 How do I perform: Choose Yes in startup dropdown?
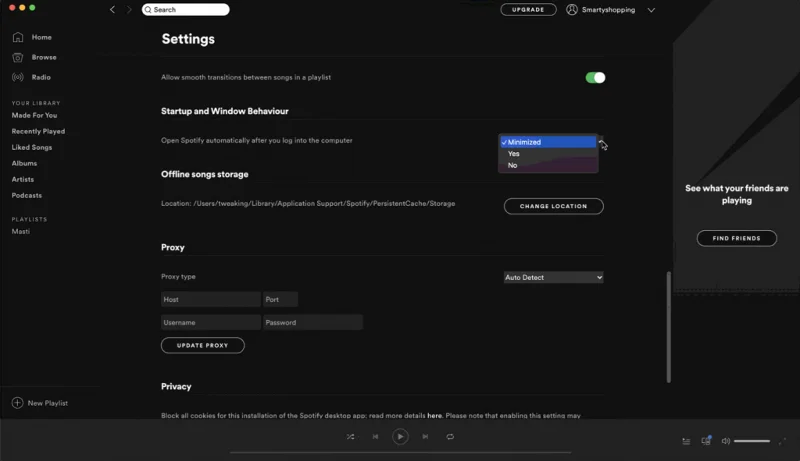tap(547, 153)
